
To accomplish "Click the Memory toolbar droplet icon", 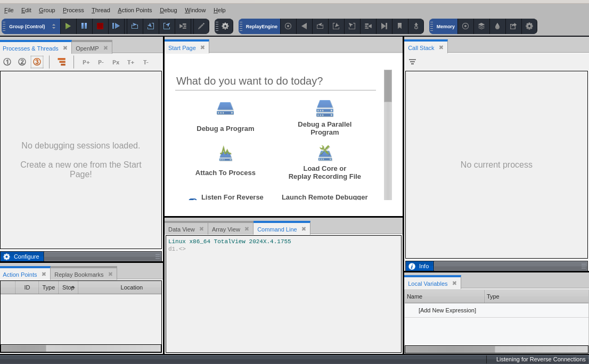I will pyautogui.click(x=497, y=26).
